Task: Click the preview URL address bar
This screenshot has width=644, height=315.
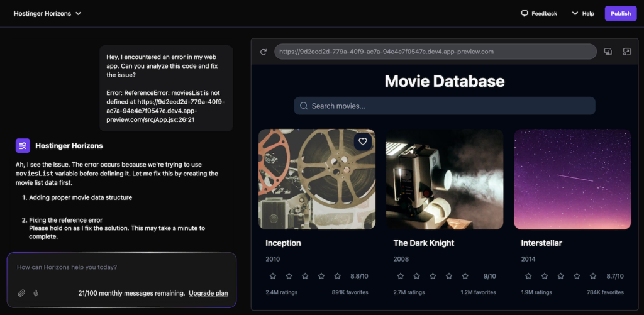Action: (435, 52)
